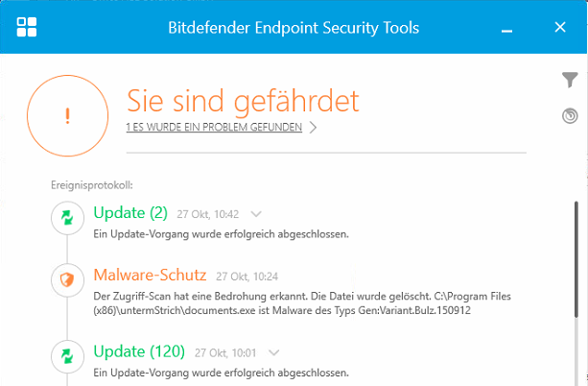Click the Bitdefender Endpoint Security Tools title

[x=294, y=27]
